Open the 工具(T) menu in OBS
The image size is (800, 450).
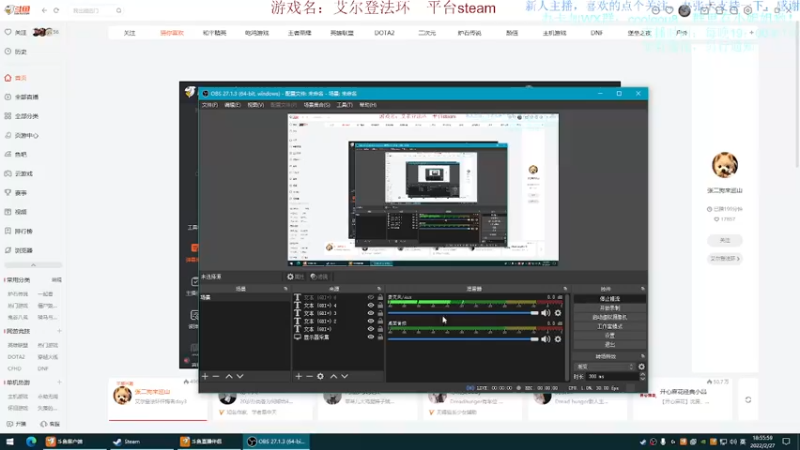(344, 105)
